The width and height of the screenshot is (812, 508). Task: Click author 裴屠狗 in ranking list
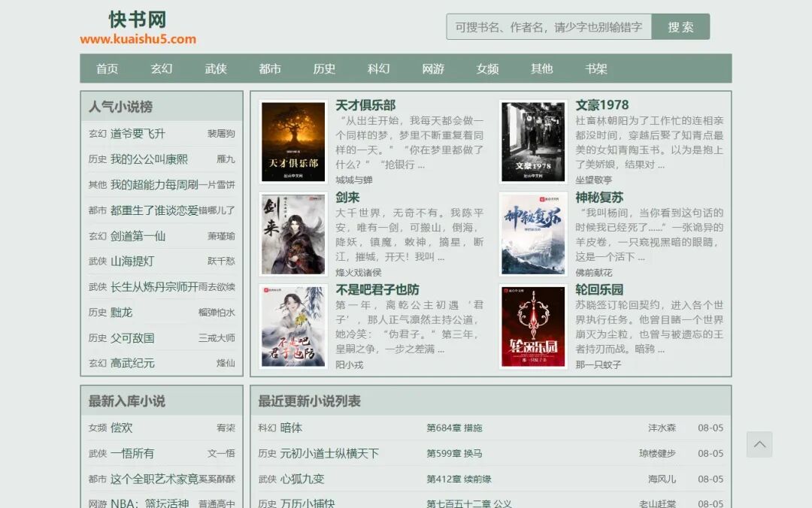pos(221,134)
